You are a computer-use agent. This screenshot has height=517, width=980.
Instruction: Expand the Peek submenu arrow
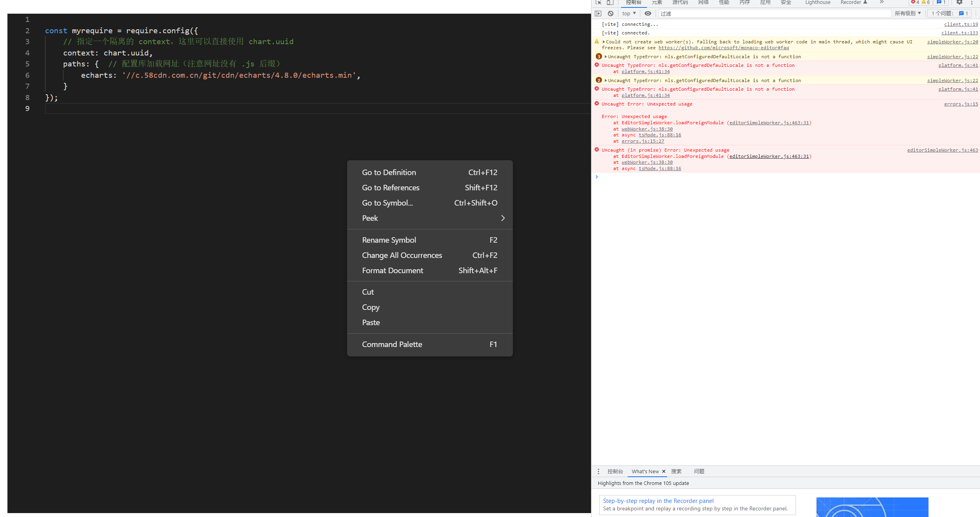(503, 218)
